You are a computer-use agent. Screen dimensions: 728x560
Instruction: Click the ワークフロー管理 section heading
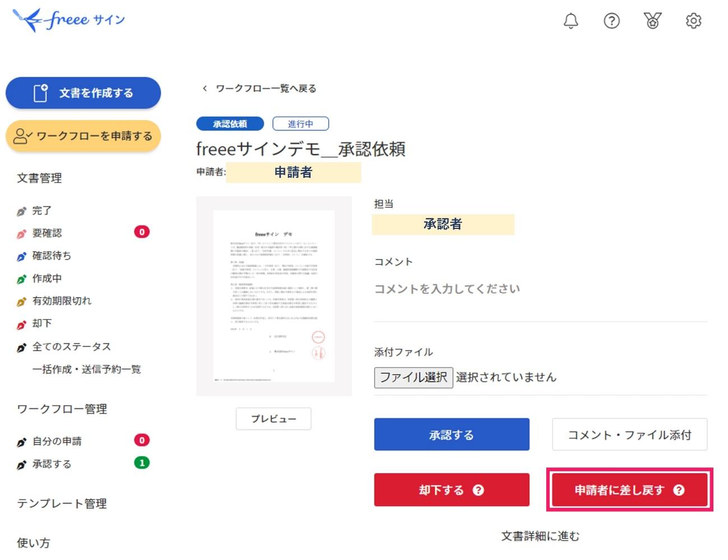[x=62, y=408]
